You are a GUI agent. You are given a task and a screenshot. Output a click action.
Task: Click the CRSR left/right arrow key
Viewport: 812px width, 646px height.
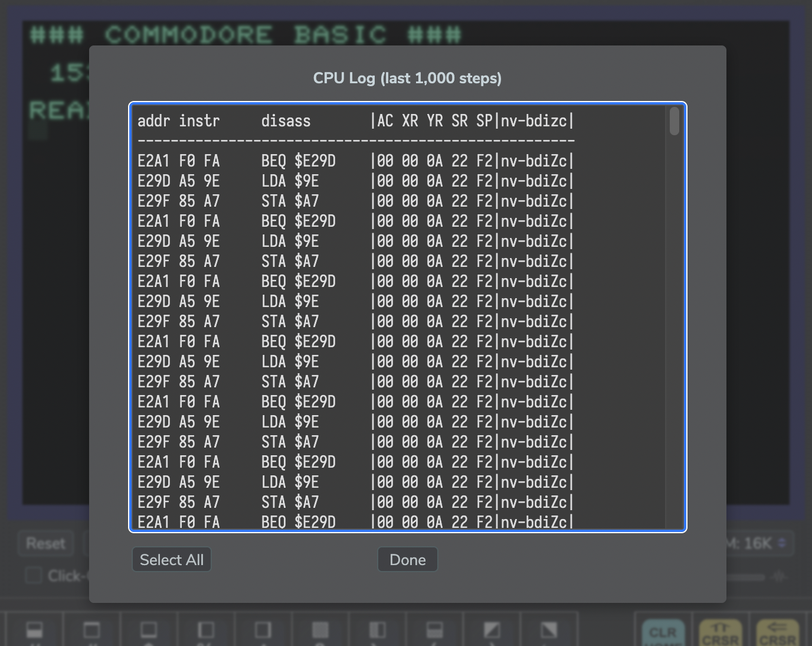(777, 633)
